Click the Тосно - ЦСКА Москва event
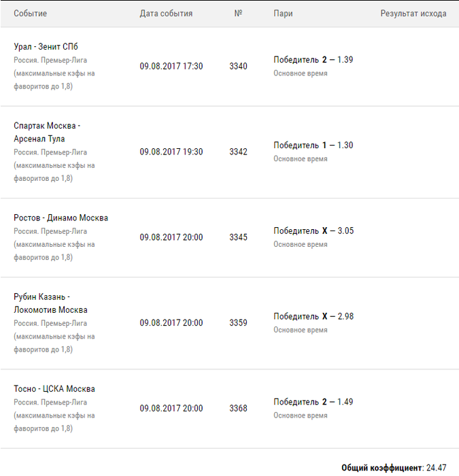Screen dimensions: 459x476 click(54, 390)
